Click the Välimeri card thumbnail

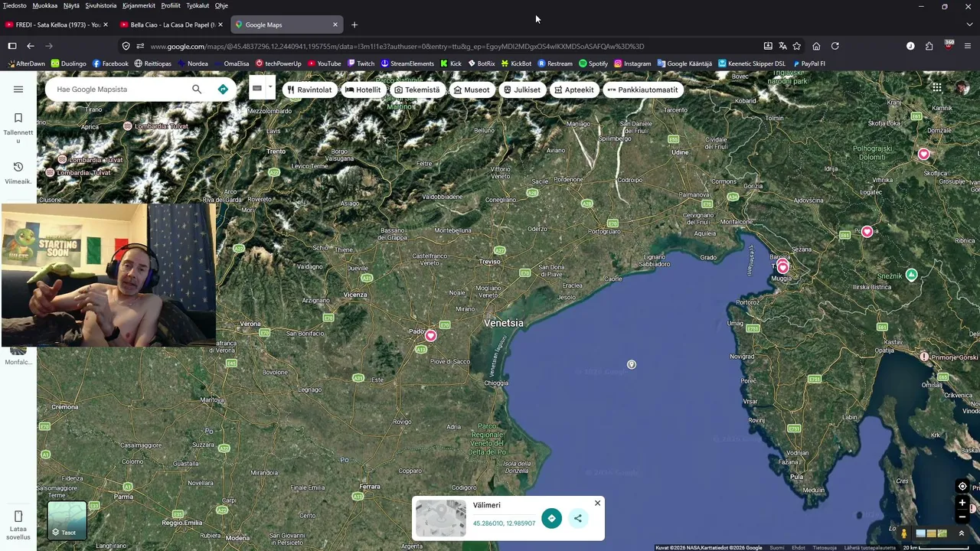(440, 518)
